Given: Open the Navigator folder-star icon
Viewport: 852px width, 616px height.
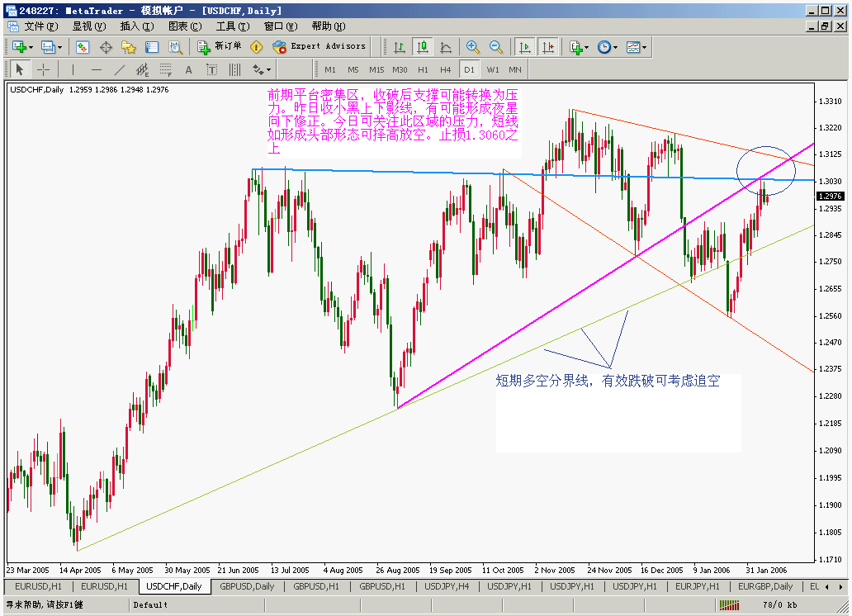Looking at the screenshot, I should pos(129,47).
